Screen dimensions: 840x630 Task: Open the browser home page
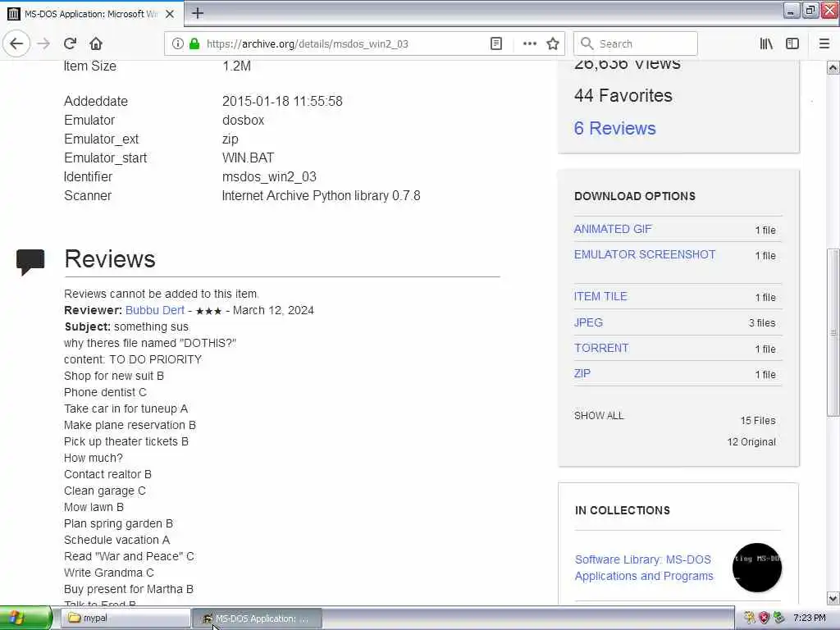point(96,43)
